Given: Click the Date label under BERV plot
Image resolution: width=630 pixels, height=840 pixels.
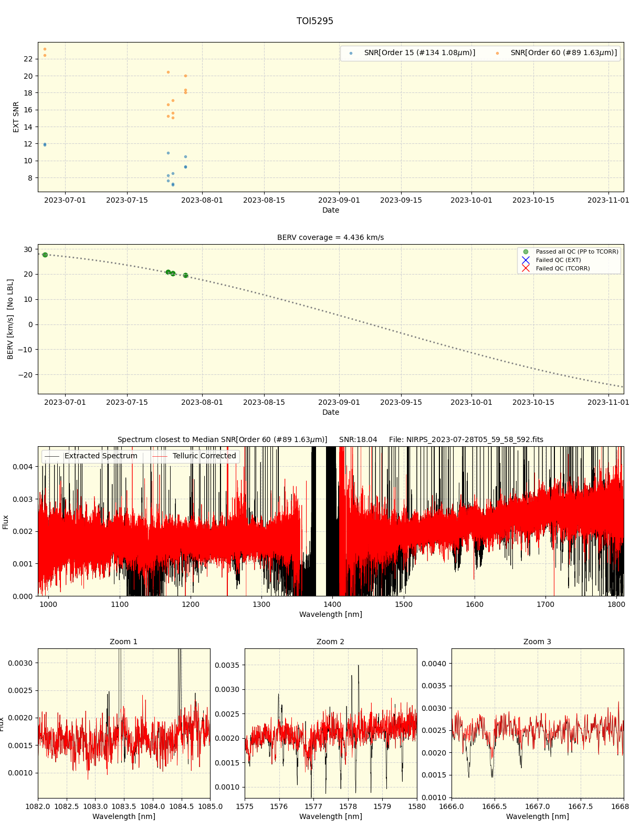Looking at the screenshot, I should tap(330, 412).
